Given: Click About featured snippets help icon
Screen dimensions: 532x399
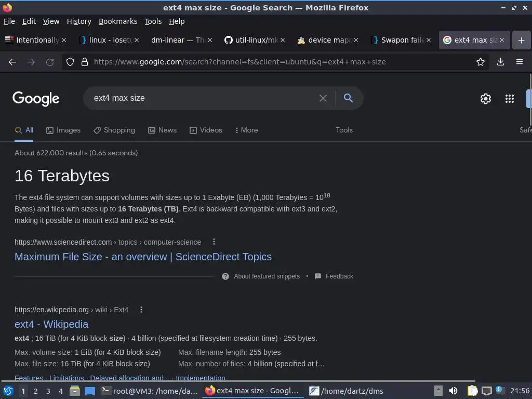Looking at the screenshot, I should [225, 276].
